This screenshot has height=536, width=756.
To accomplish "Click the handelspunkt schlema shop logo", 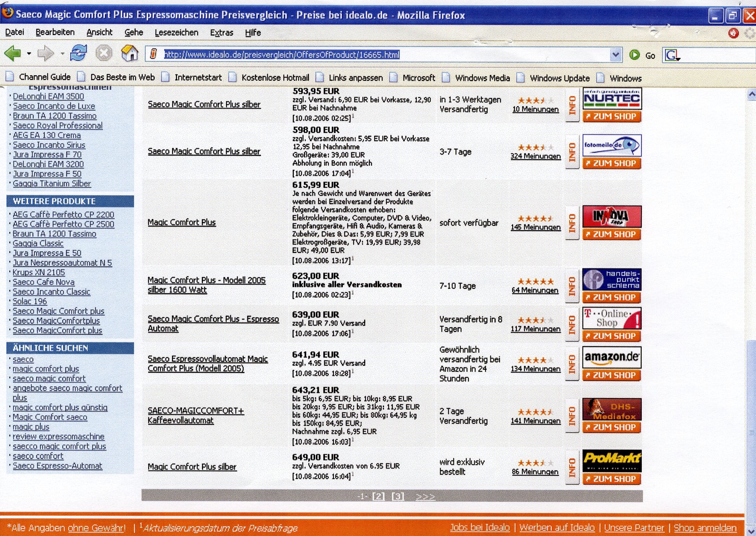I will coord(612,280).
